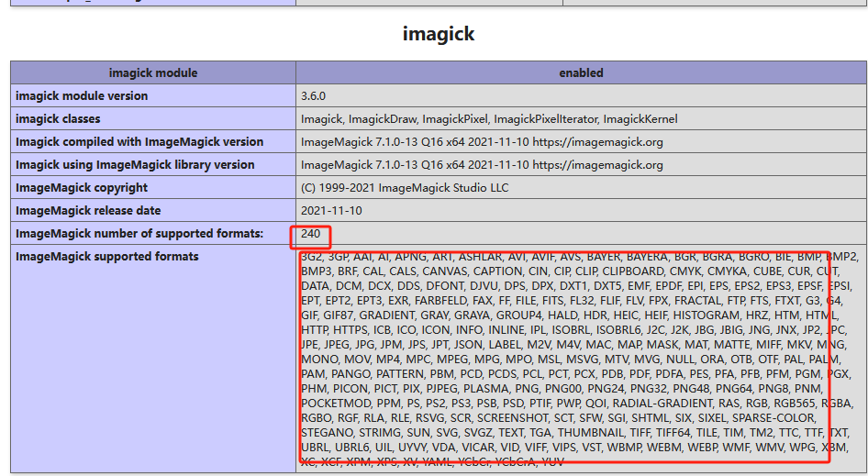Select "Imagick compiled with ImageMagick version" label
This screenshot has width=868, height=476.
coord(139,141)
